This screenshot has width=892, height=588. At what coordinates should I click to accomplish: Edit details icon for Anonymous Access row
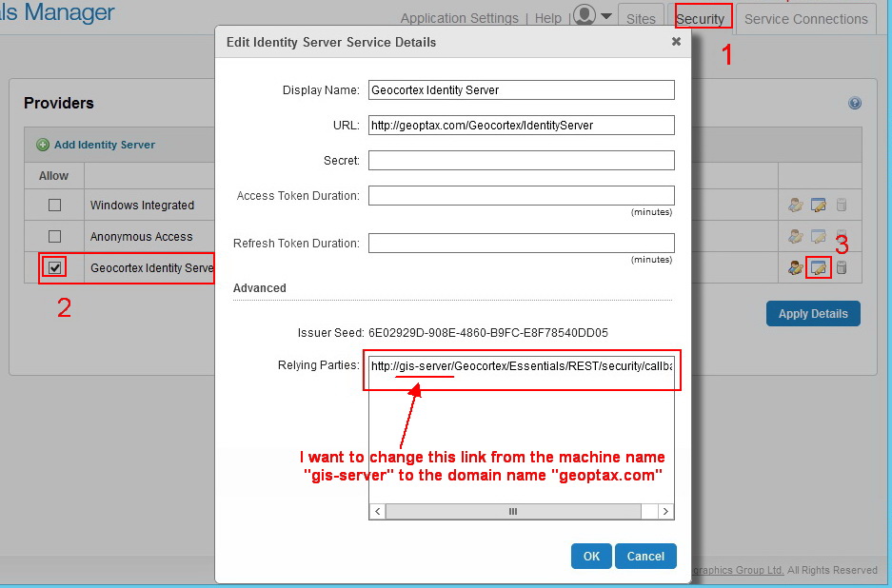click(818, 236)
